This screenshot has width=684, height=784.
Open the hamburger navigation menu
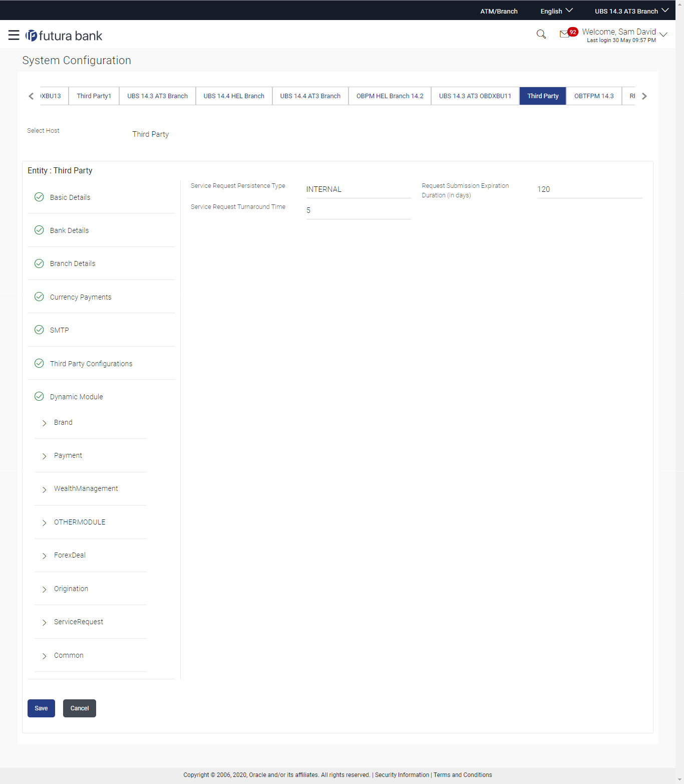click(14, 35)
